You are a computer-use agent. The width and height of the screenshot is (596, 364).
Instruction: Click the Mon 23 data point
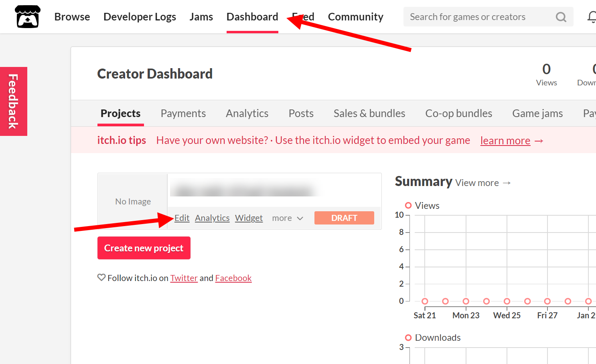(466, 301)
